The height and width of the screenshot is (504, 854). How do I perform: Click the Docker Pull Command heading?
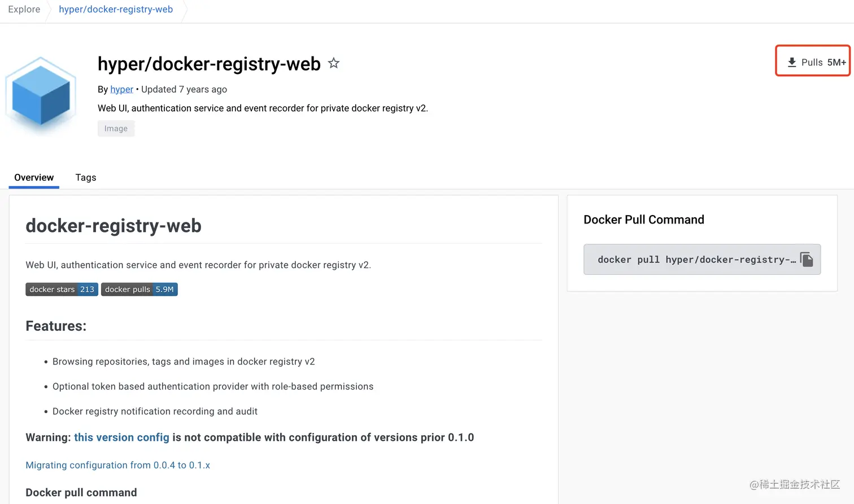click(x=644, y=220)
